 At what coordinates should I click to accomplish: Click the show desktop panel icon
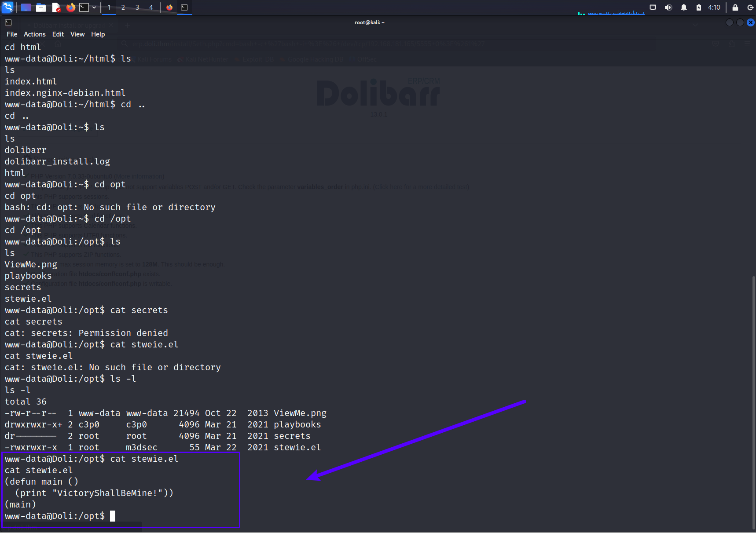(26, 7)
